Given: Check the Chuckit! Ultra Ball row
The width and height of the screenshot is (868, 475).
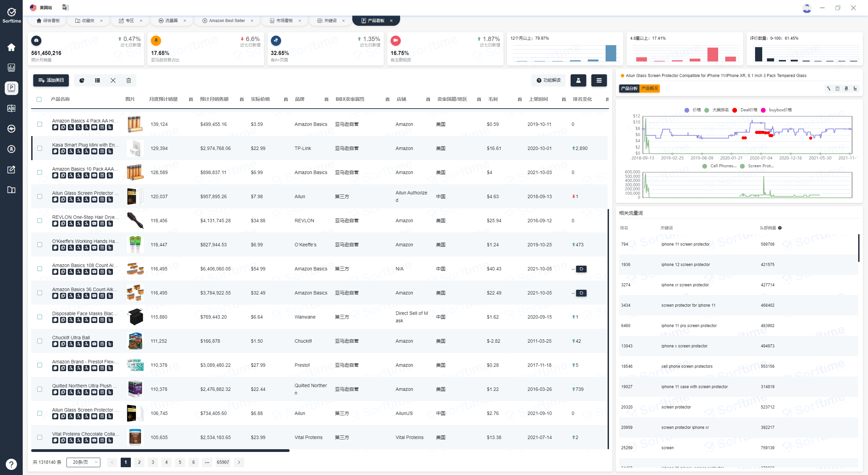Looking at the screenshot, I should point(40,341).
